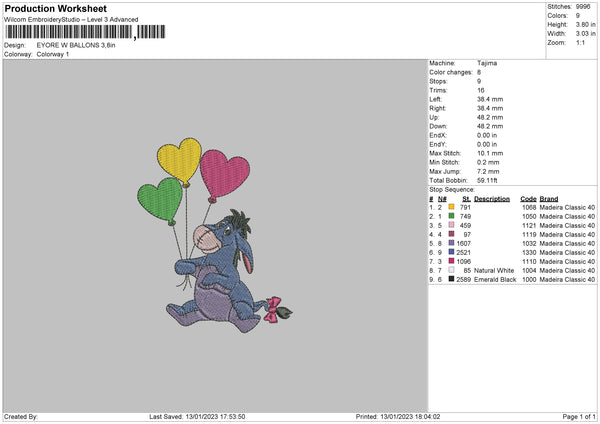The height and width of the screenshot is (424, 600).
Task: Click the green thread swatch with code 1050
Action: (451, 216)
